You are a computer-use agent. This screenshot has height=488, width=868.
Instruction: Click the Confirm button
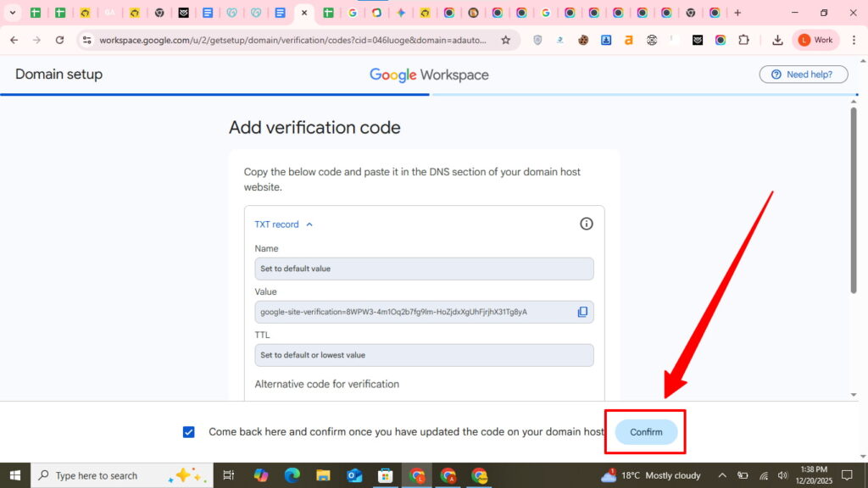[x=646, y=432]
